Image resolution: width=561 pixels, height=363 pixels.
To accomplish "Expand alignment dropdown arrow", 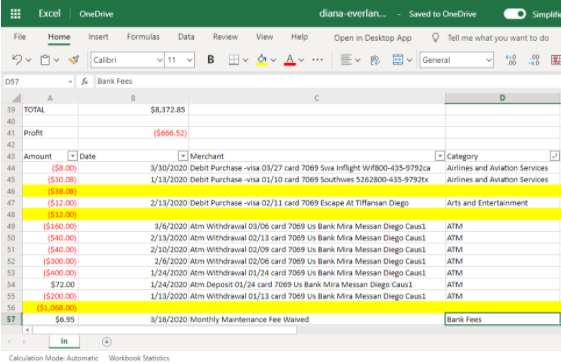I will click(357, 60).
